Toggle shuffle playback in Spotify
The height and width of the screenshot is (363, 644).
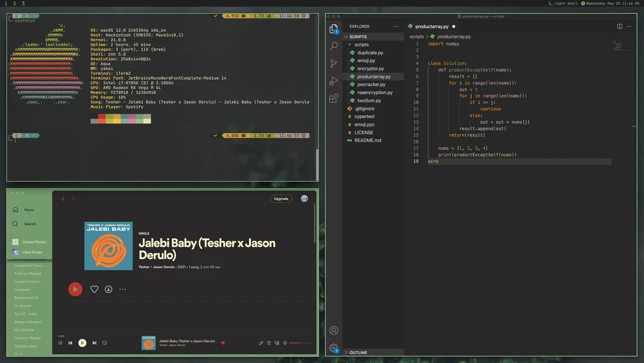(x=59, y=343)
